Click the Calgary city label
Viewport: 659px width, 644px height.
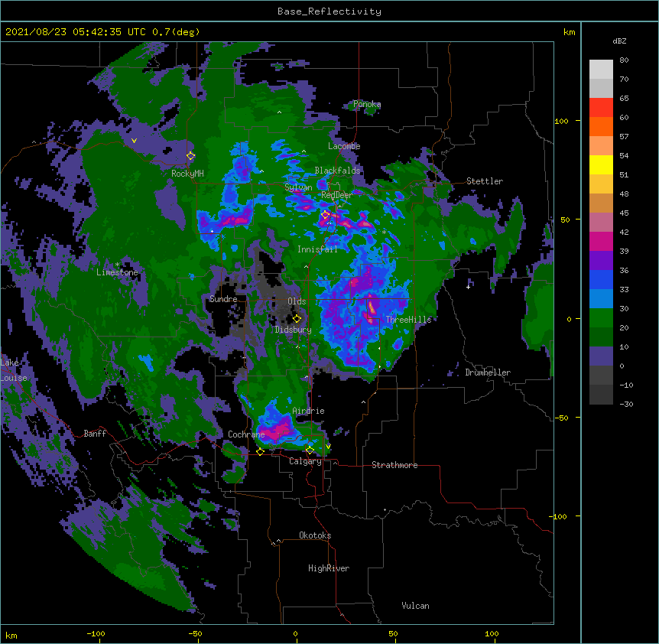[x=305, y=461]
